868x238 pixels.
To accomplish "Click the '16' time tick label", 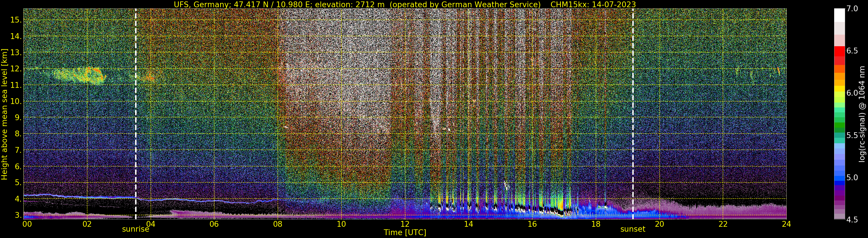I will tap(532, 224).
